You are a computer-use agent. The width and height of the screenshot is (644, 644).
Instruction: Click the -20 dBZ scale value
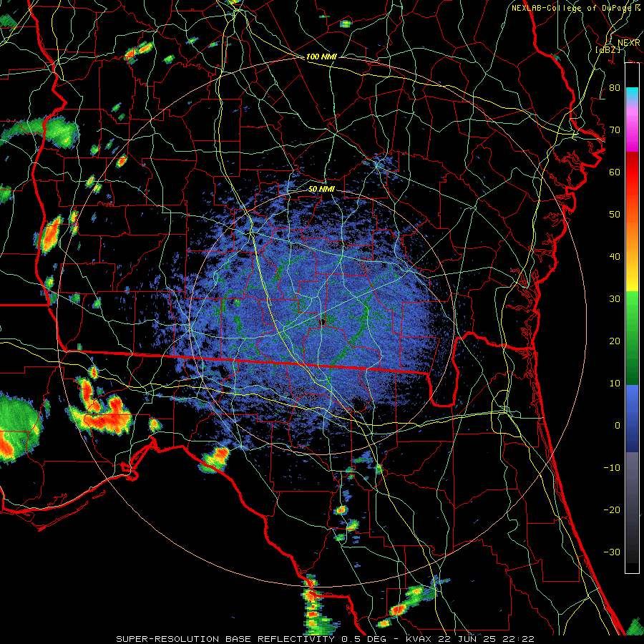pyautogui.click(x=612, y=509)
